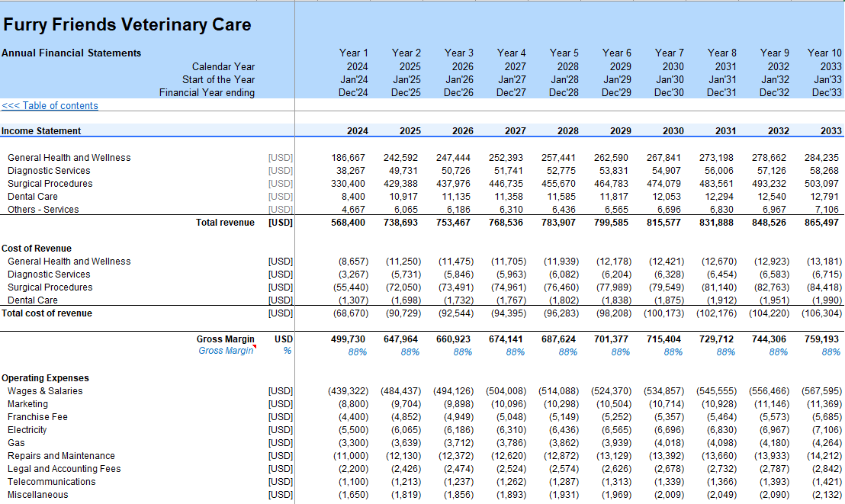845x504 pixels.
Task: Click the Year 10 column header
Action: pos(824,53)
